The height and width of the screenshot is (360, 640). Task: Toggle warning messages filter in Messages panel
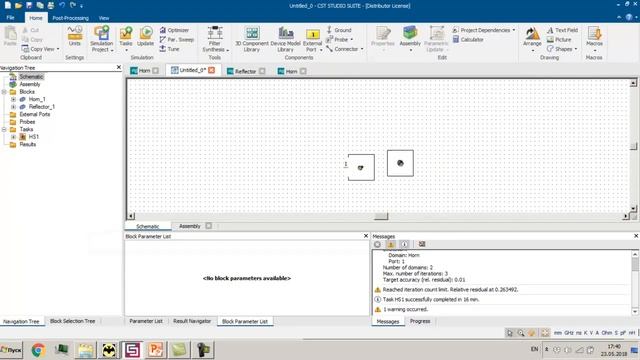pos(391,244)
